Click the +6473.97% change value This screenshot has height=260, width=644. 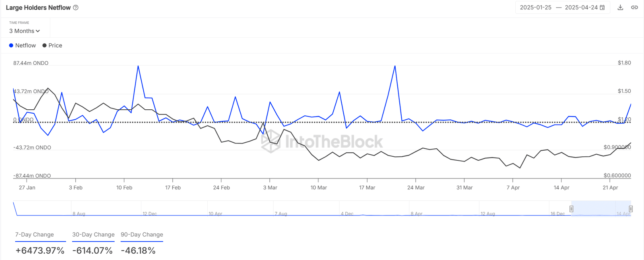click(40, 251)
